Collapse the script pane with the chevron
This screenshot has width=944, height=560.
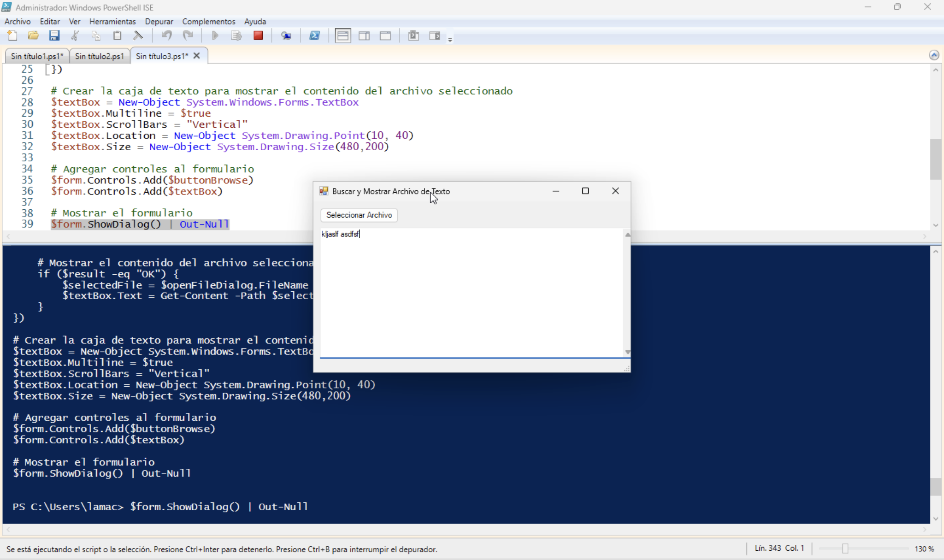(935, 55)
